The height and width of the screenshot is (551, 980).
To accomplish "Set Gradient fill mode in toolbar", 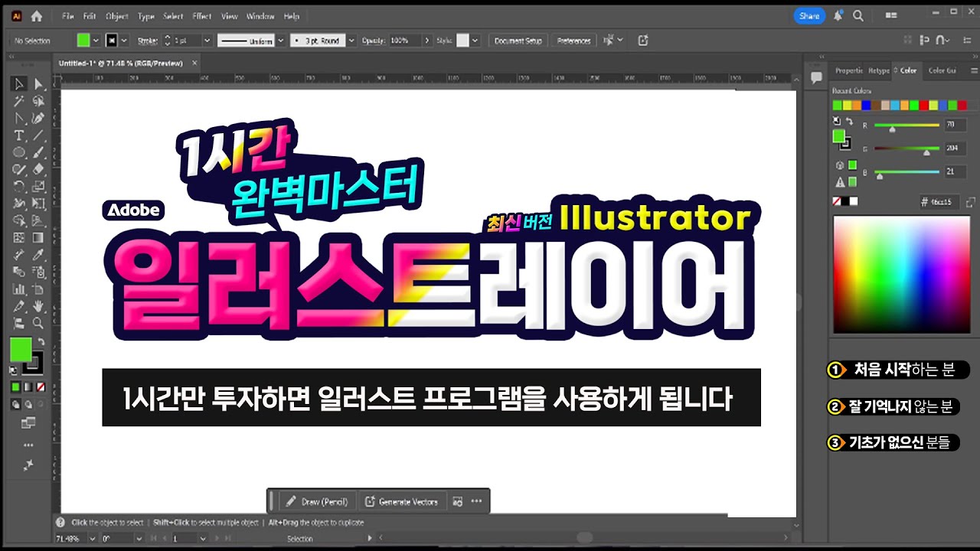I will tap(28, 387).
